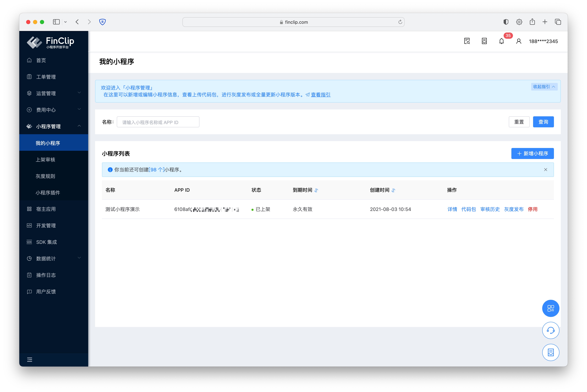Open the customer service headset button
Screen dimensions: 587x392
pyautogui.click(x=550, y=331)
